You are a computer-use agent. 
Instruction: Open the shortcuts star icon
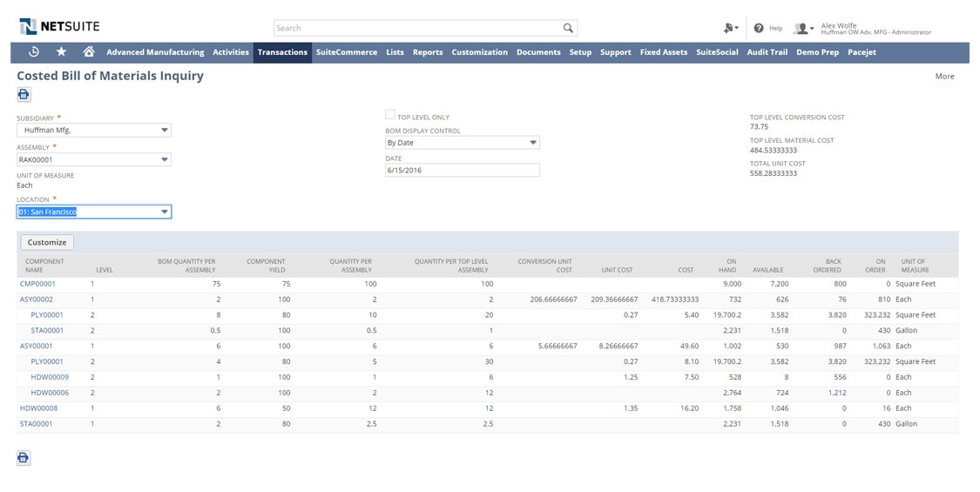click(x=61, y=52)
